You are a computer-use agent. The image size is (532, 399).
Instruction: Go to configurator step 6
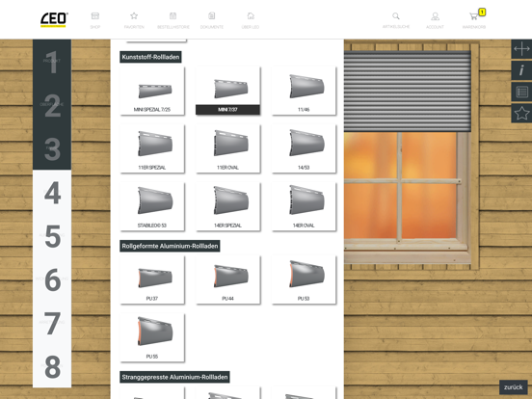[x=52, y=279]
